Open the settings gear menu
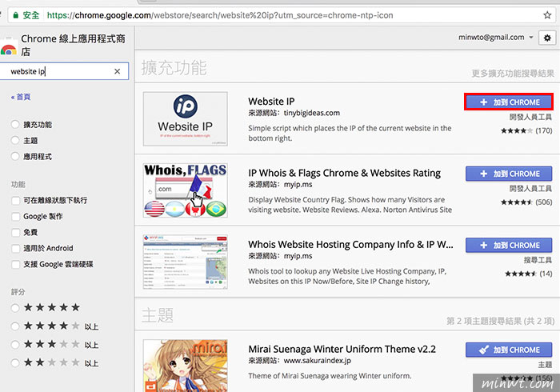 547,38
